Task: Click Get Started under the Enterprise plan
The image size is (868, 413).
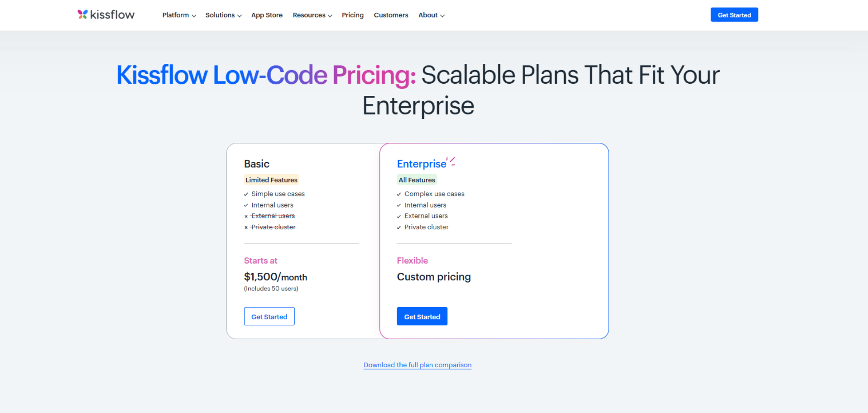Action: point(422,316)
